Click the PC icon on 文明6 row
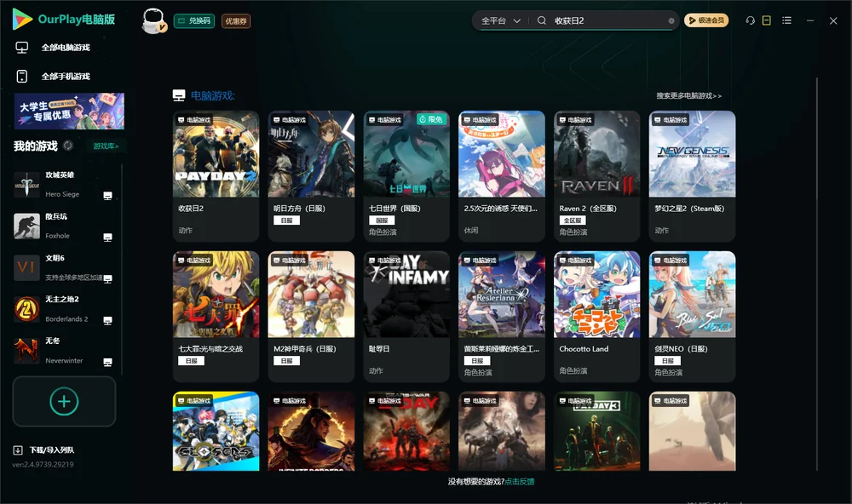The height and width of the screenshot is (504, 852). [x=107, y=278]
